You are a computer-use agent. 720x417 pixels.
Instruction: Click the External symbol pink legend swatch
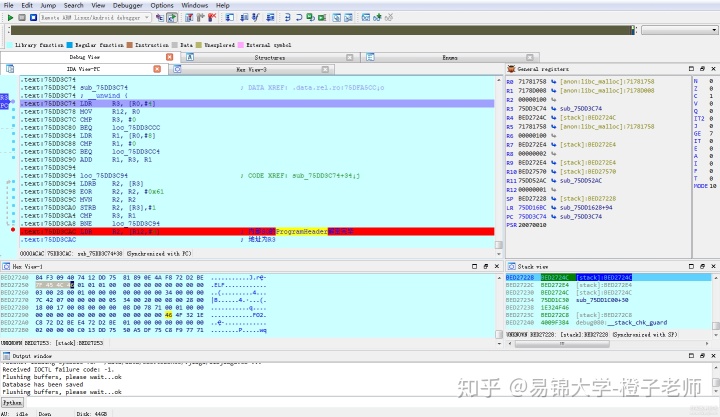240,45
